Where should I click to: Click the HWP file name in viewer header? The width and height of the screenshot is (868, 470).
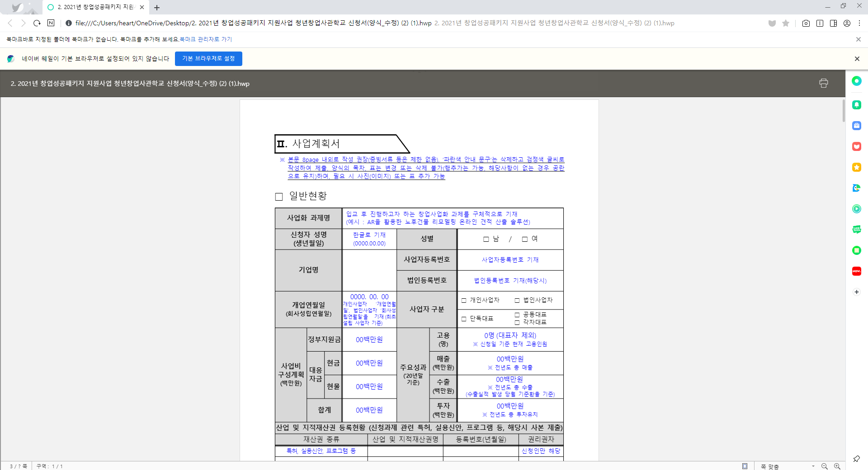(130, 84)
